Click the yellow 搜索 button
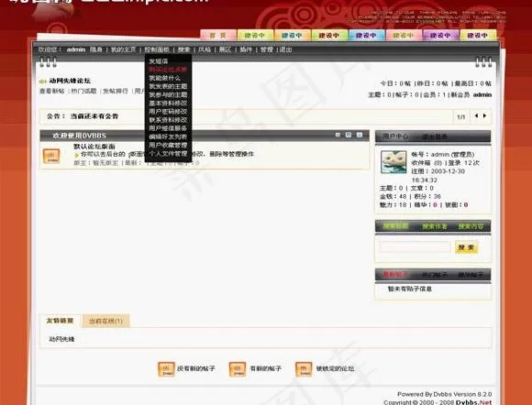 coord(467,247)
